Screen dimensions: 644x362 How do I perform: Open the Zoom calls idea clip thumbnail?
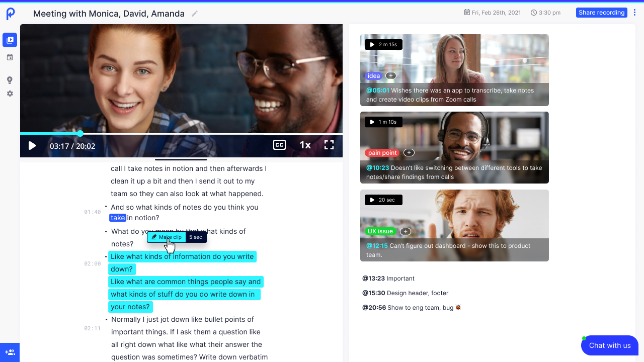(454, 70)
